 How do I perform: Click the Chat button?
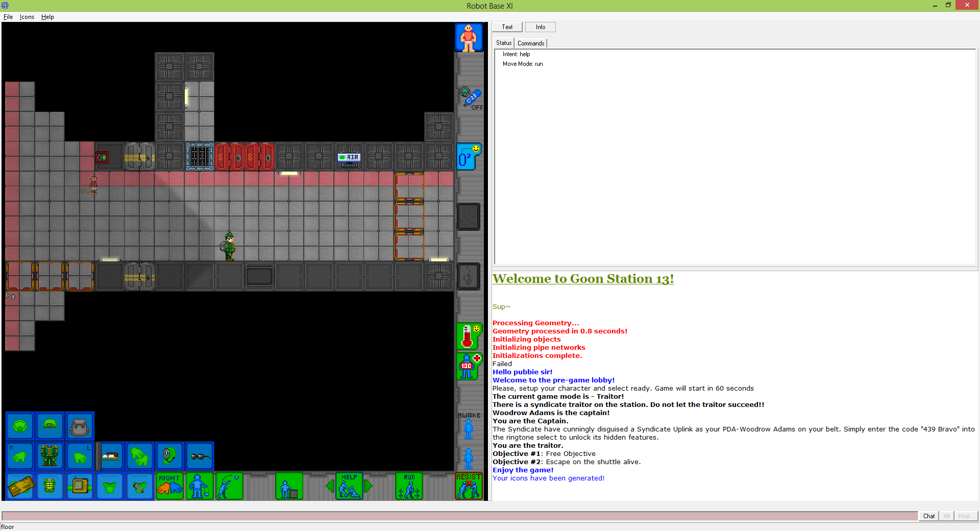[929, 516]
